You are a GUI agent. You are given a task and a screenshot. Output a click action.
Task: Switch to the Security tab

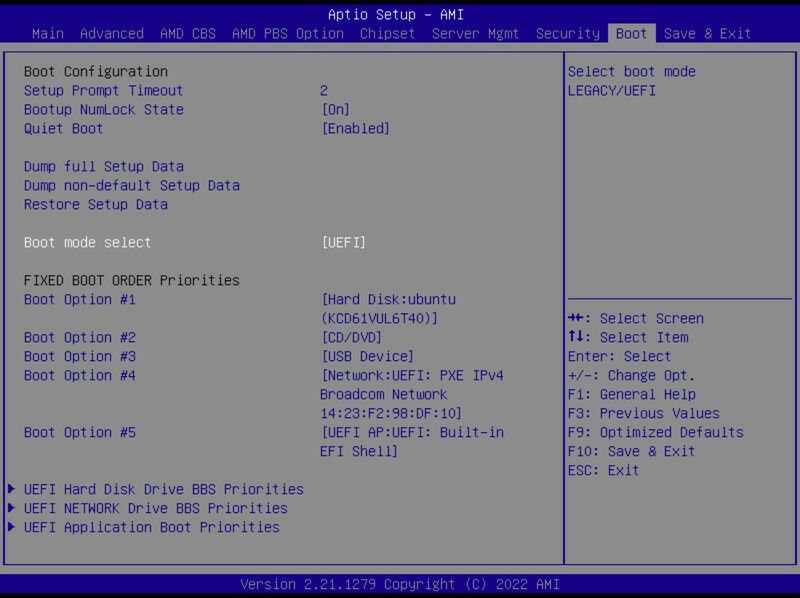(567, 34)
